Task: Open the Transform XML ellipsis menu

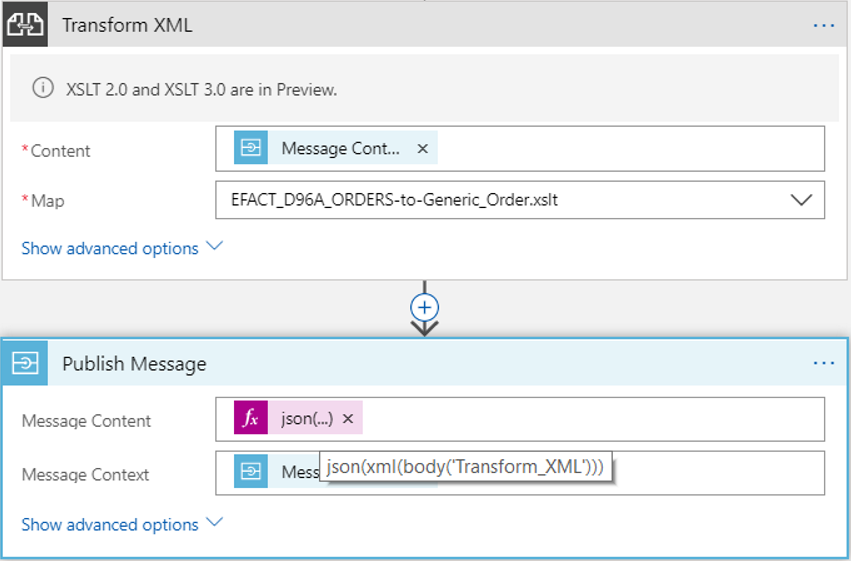Action: click(x=823, y=25)
